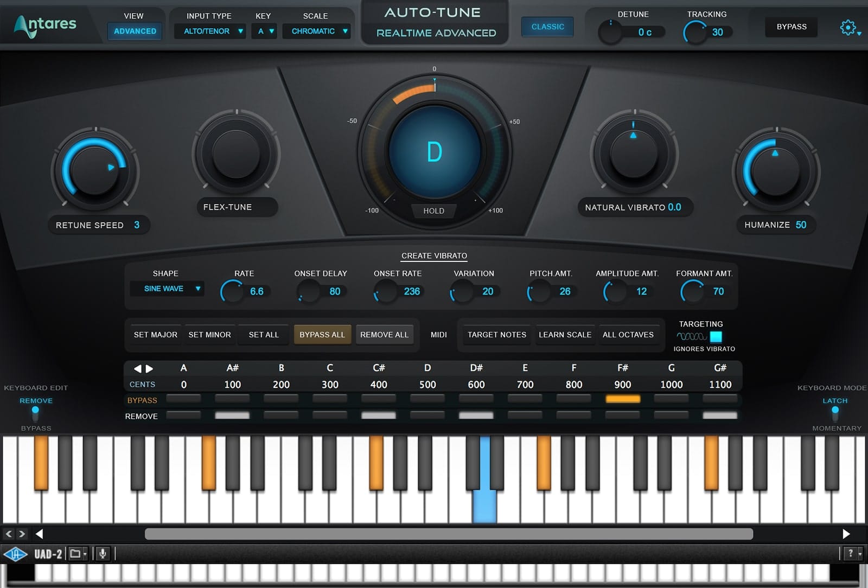Image resolution: width=868 pixels, height=588 pixels.
Task: Open the UAD help question mark menu
Action: (852, 553)
